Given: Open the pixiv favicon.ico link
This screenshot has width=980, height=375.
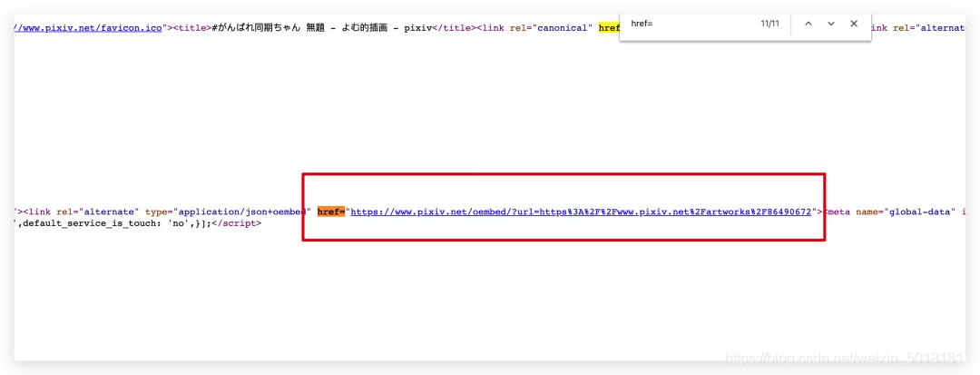Looking at the screenshot, I should click(x=88, y=28).
